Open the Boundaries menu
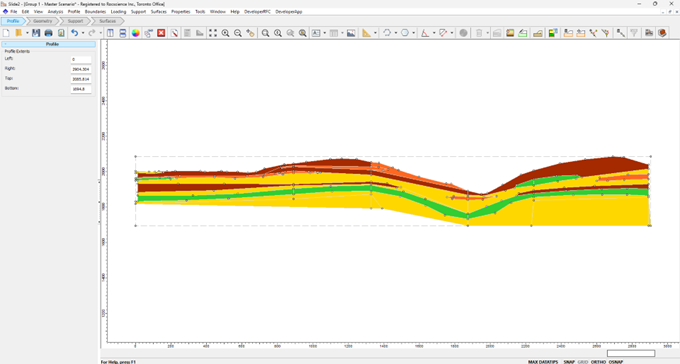The image size is (680, 364). point(95,12)
